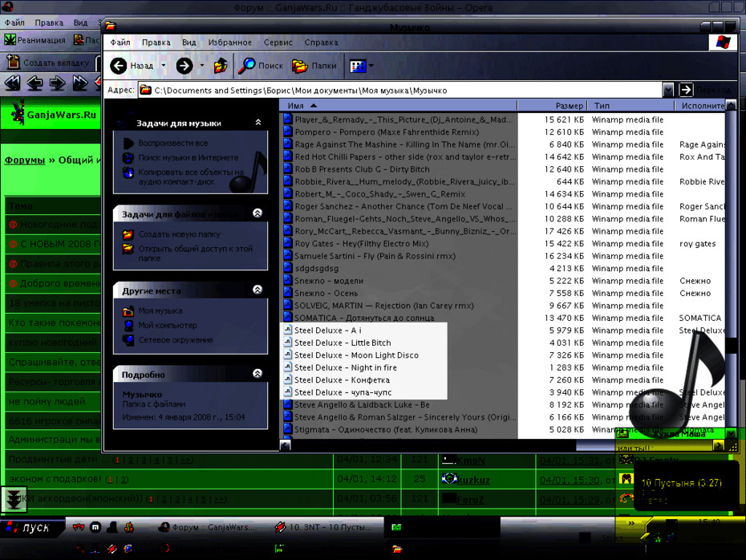
Task: Open kuzkuz user link in forum
Action: (473, 480)
